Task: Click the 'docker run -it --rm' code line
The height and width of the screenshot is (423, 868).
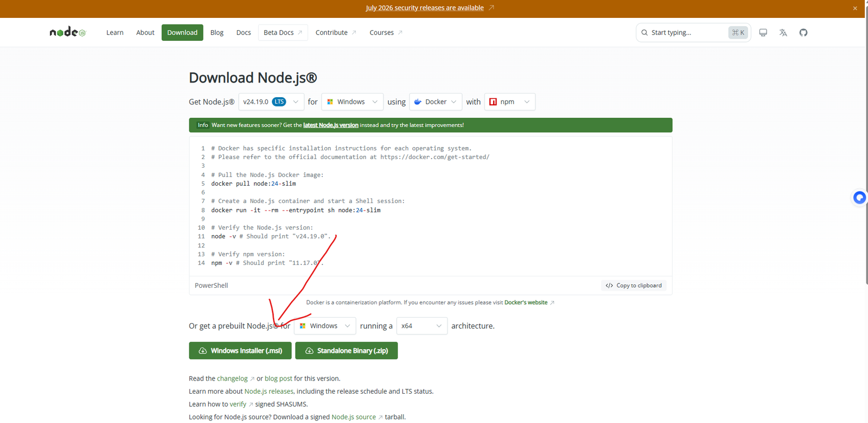Action: 296,210
